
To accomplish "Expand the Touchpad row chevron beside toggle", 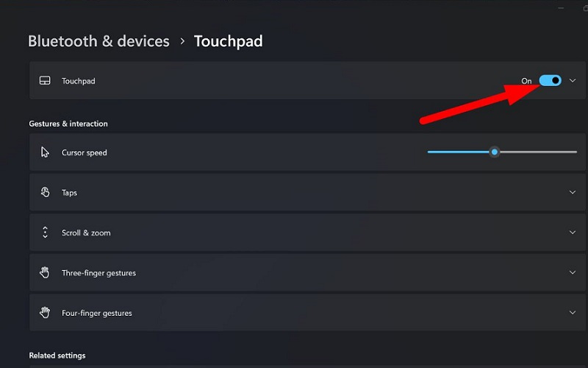I will coord(573,80).
